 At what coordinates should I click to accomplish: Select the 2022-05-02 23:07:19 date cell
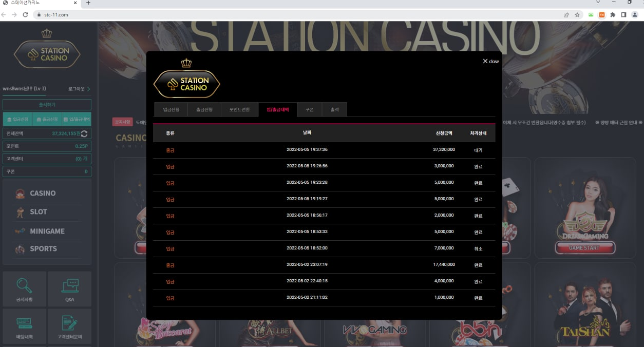click(307, 265)
